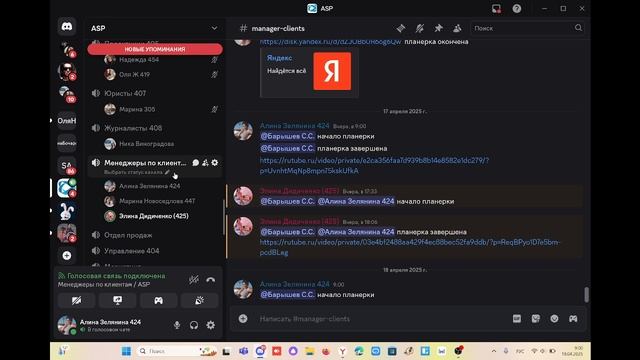Open the inbox icon in title bar

coord(496,9)
